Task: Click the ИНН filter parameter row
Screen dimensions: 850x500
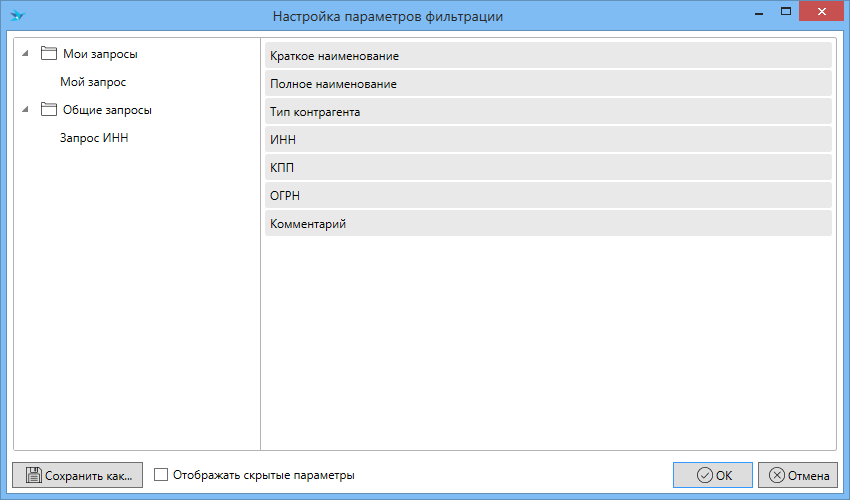Action: (548, 140)
